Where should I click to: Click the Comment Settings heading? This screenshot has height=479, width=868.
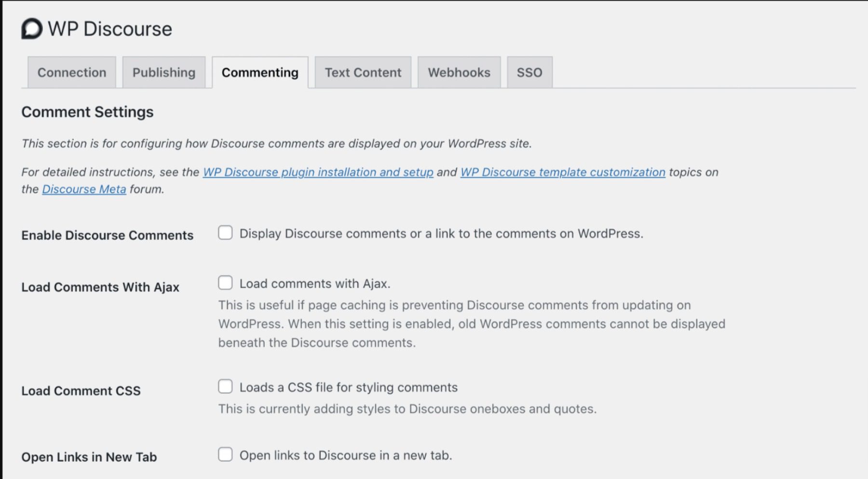click(x=87, y=112)
